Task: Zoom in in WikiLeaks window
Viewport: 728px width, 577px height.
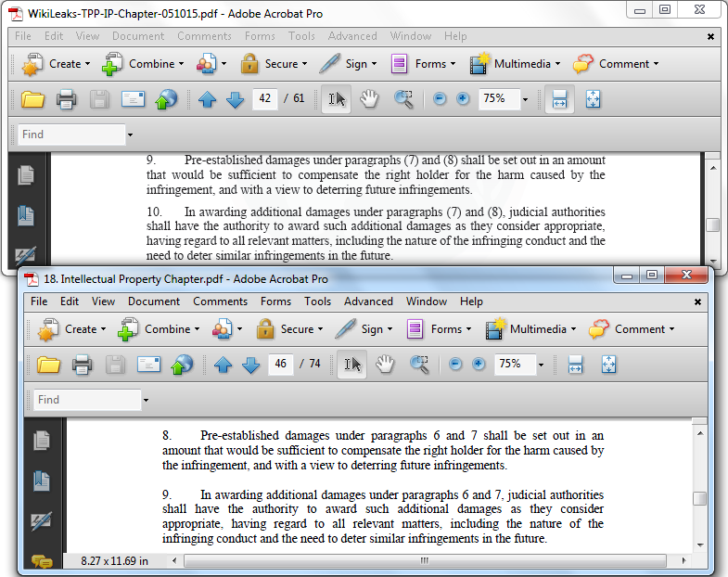Action: tap(463, 99)
